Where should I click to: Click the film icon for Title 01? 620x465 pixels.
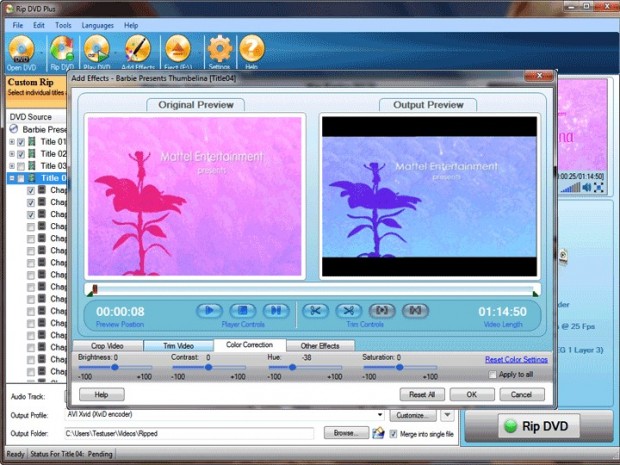32,142
